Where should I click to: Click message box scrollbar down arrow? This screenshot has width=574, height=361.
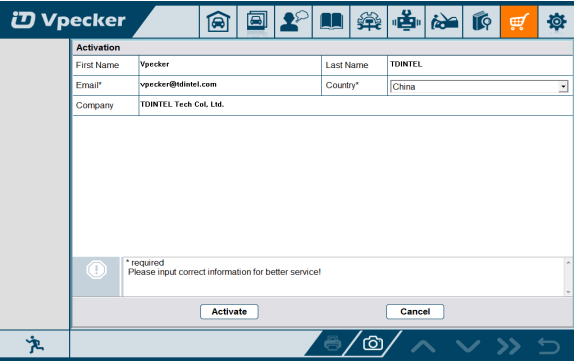coord(568,292)
